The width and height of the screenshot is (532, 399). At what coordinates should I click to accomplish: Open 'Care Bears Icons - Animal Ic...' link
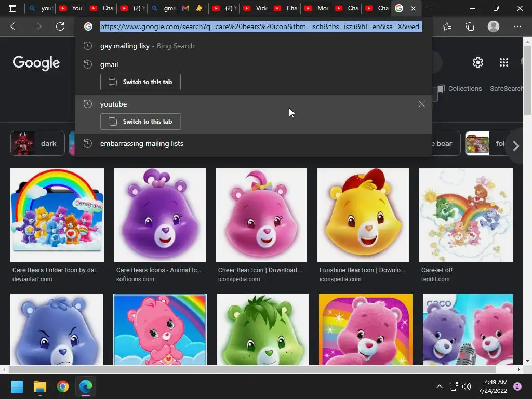click(159, 270)
